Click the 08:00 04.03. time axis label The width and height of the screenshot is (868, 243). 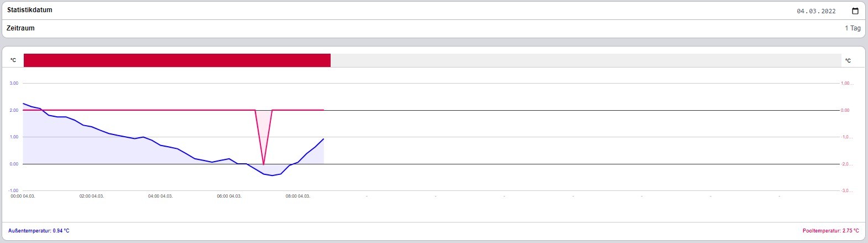(x=297, y=196)
